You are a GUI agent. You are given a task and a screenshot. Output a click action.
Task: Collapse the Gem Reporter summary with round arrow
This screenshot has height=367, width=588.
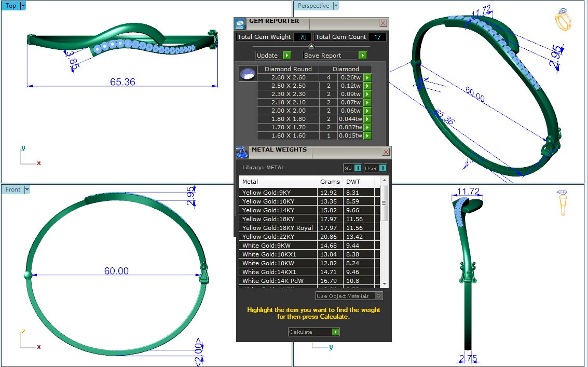click(x=311, y=46)
